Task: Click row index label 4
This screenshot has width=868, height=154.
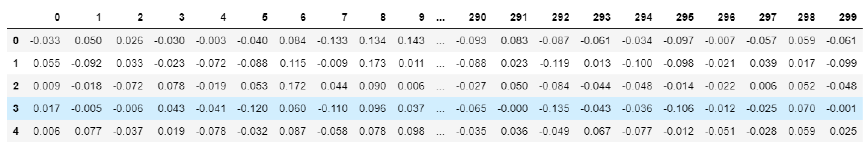Action: [x=16, y=131]
